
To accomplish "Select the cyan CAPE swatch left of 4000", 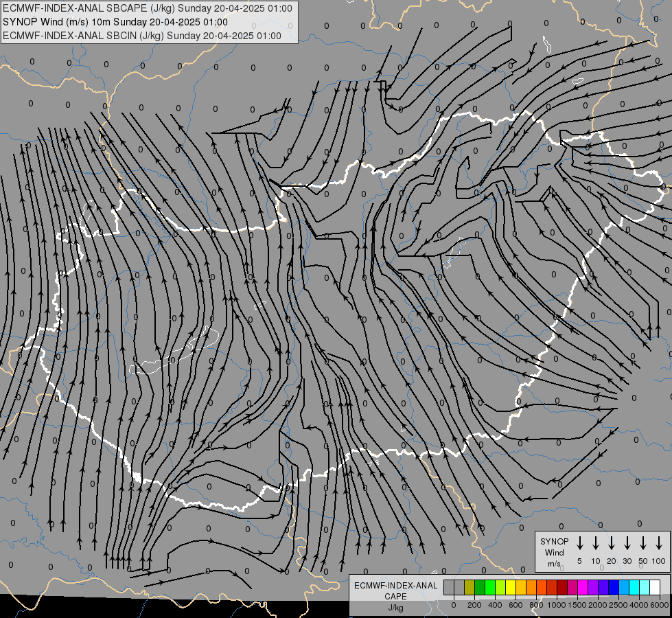I will [x=634, y=587].
